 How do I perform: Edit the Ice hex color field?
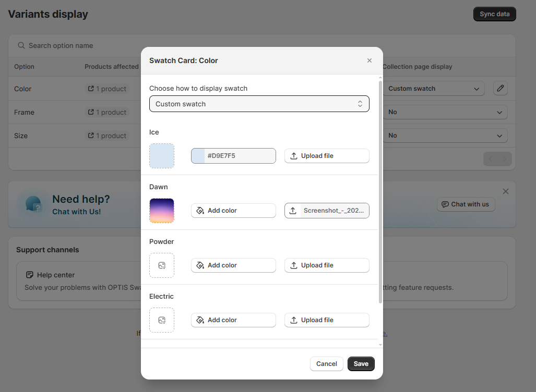[233, 156]
